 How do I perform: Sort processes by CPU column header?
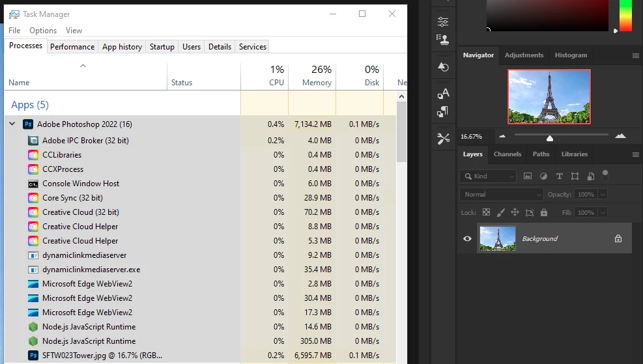pyautogui.click(x=265, y=76)
